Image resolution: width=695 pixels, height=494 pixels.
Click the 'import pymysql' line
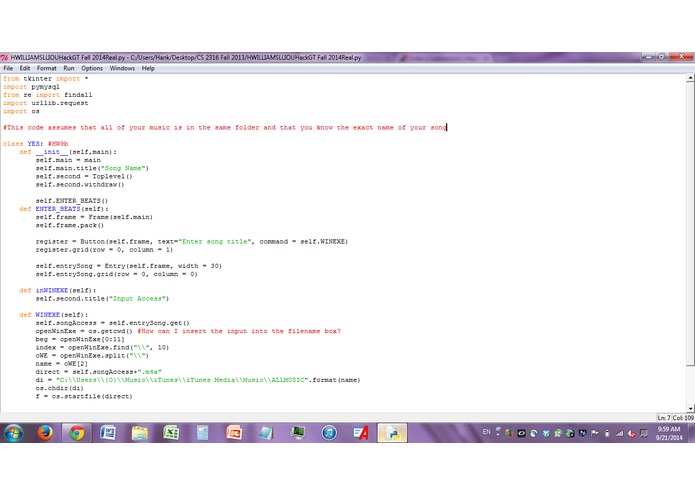pyautogui.click(x=31, y=87)
